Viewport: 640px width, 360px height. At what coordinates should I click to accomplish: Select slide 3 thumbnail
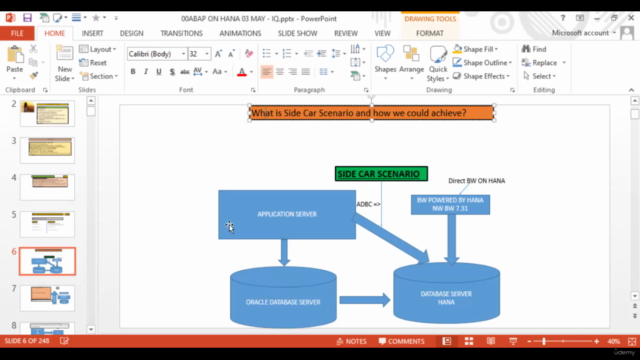click(47, 150)
